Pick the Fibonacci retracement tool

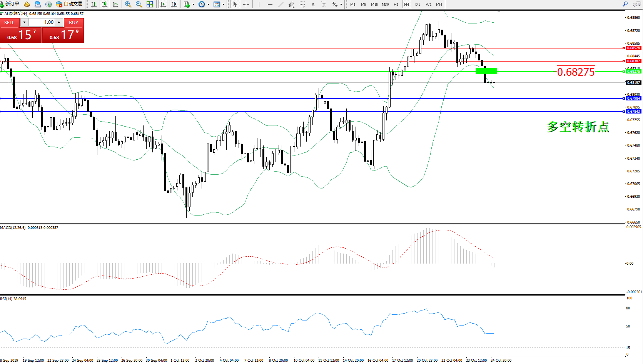click(x=302, y=4)
